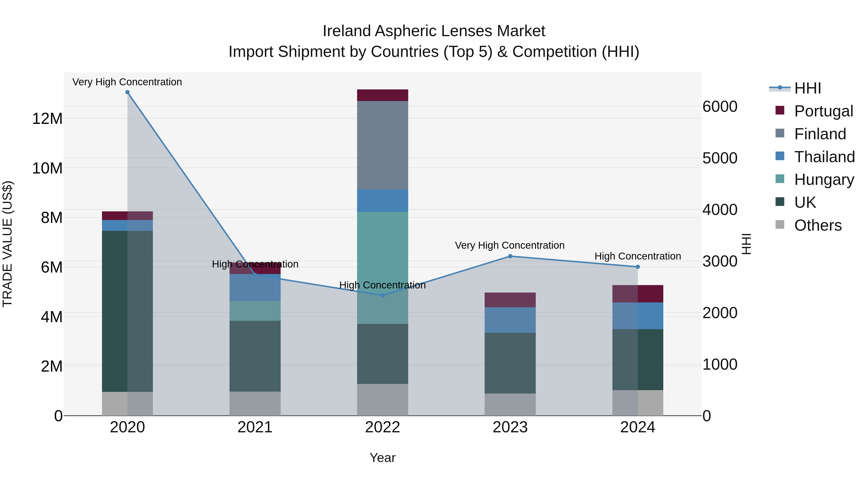Click the 2023 x-axis year label
868x488 pixels.
(x=510, y=427)
